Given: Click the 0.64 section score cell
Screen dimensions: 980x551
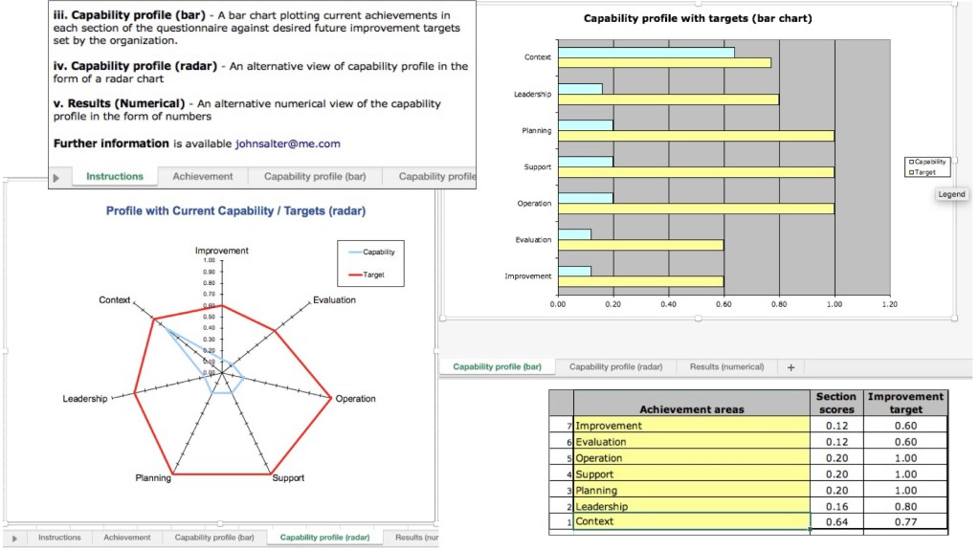Looking at the screenshot, I should tap(835, 522).
